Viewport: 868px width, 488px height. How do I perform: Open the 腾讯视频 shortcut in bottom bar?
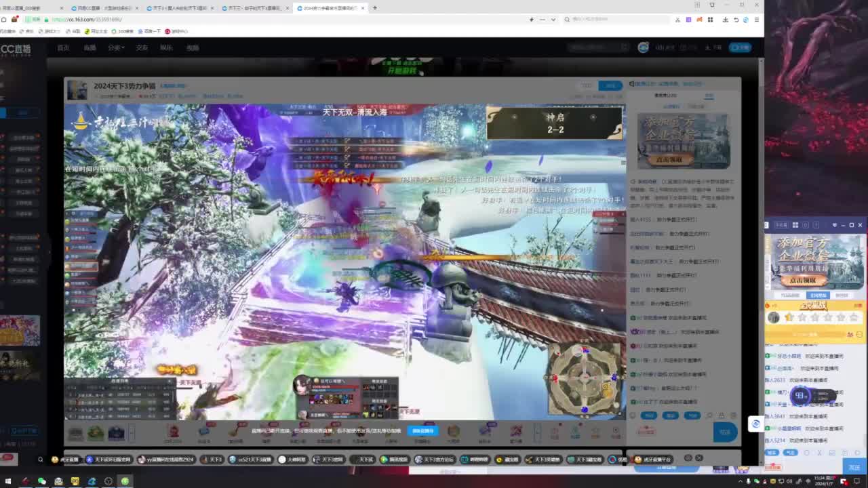[394, 460]
